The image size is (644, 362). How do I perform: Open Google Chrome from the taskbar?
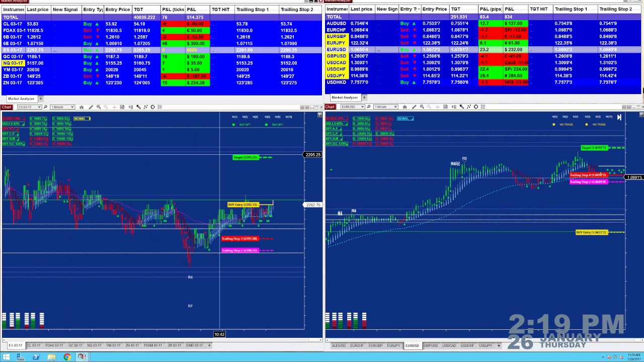coord(67,357)
